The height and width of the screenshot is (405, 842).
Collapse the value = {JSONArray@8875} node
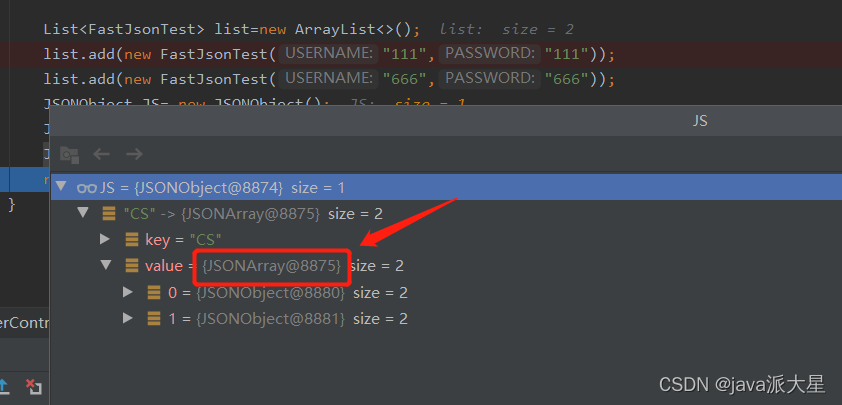click(106, 265)
